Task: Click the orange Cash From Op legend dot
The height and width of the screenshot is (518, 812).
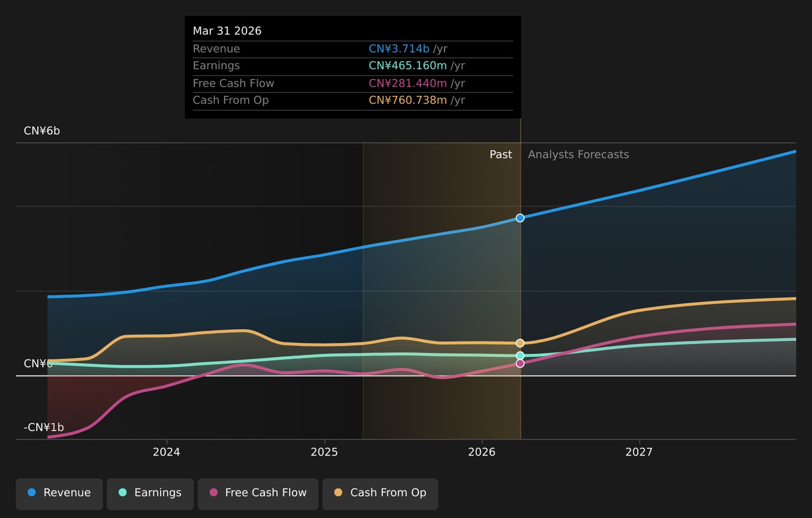Action: 338,493
